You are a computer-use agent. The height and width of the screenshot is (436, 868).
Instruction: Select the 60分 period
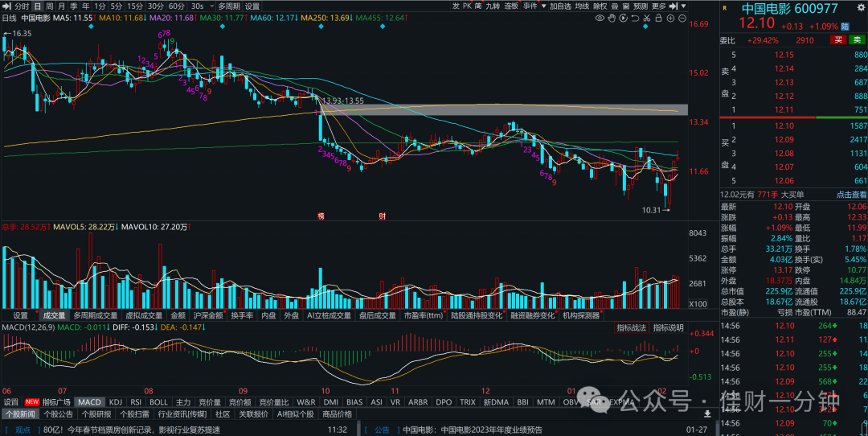pyautogui.click(x=176, y=6)
